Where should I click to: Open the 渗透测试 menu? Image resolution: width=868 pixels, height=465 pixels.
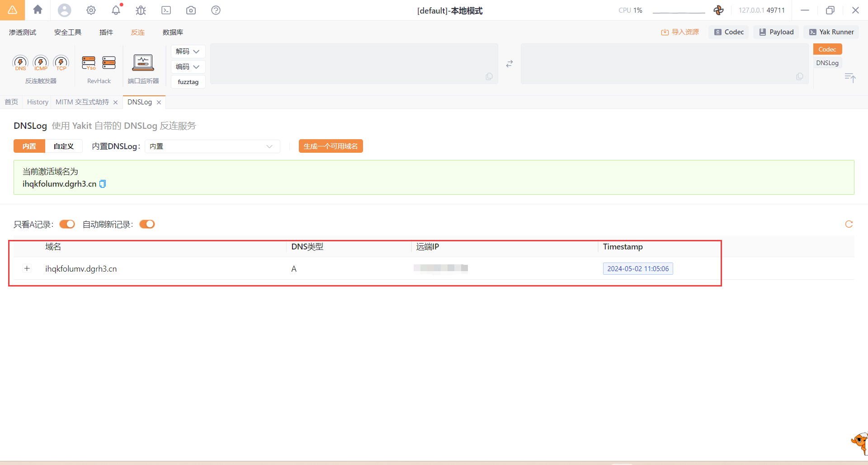coord(23,33)
